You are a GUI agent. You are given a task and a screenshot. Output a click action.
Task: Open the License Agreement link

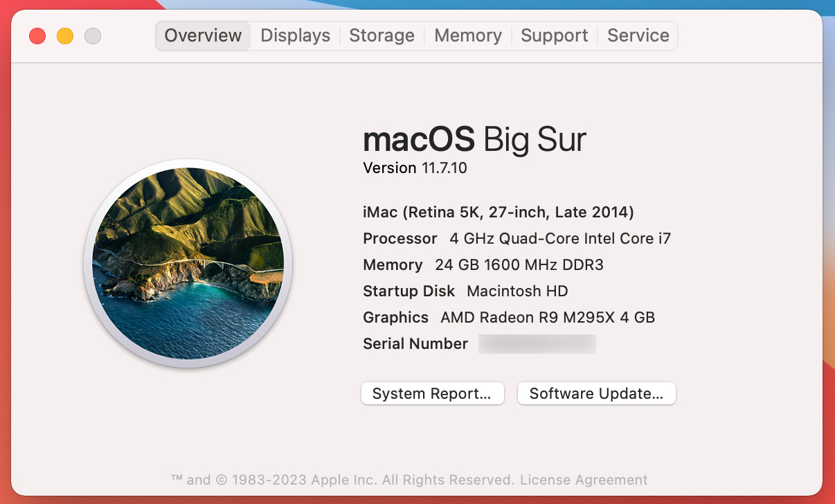pos(584,480)
